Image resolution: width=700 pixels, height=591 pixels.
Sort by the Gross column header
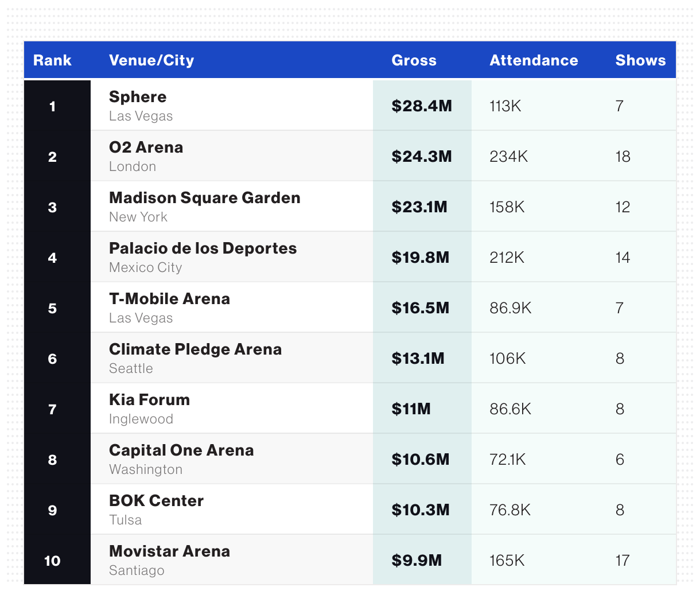tap(414, 60)
